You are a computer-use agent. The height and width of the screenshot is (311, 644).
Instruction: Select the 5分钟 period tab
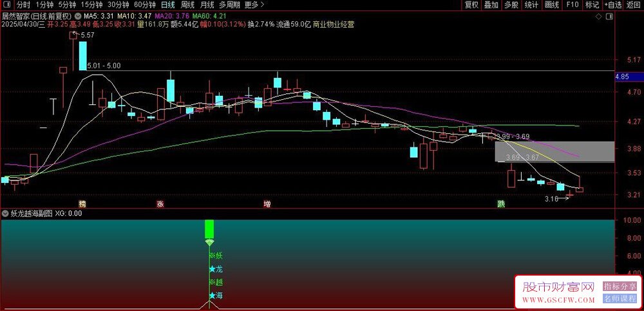coord(67,5)
